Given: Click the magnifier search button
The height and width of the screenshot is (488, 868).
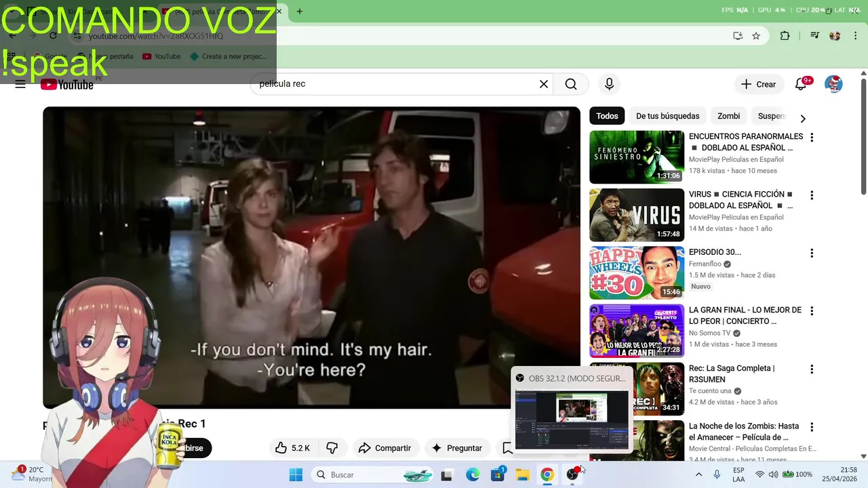Looking at the screenshot, I should [x=571, y=84].
